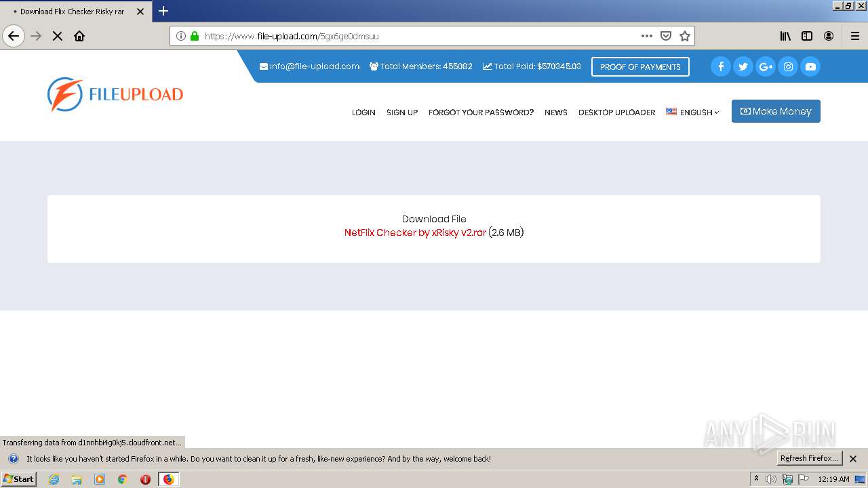Open the LOGIN menu item
The height and width of the screenshot is (488, 868).
[x=363, y=113]
